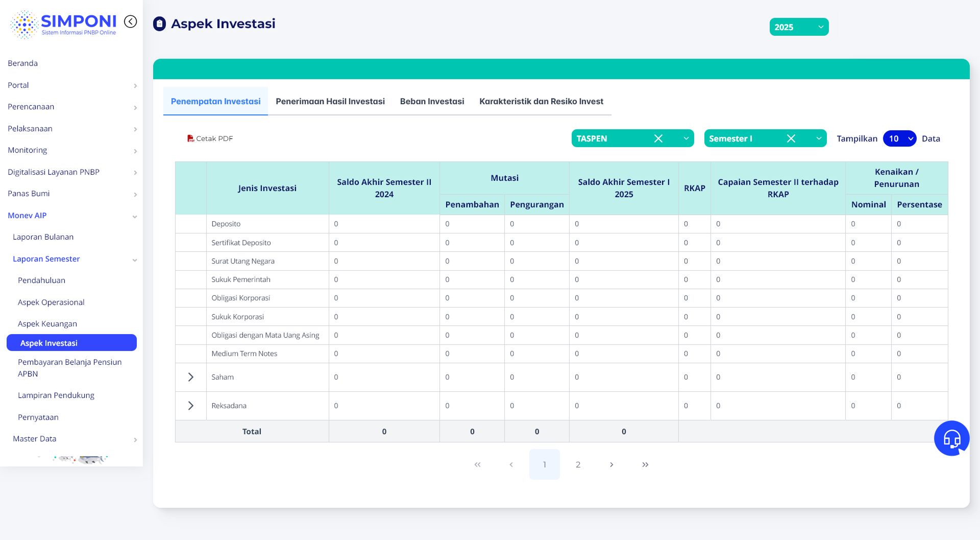
Task: Expand the Portal sidebar menu
Action: point(71,85)
